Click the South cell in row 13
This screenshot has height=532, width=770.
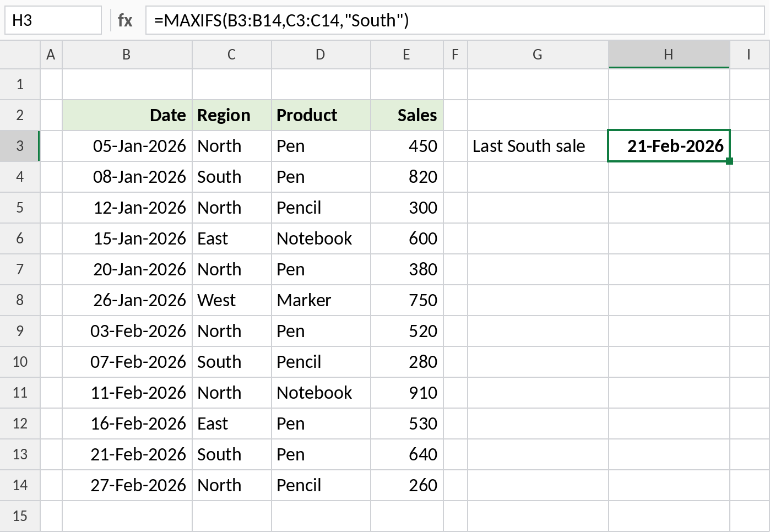click(x=232, y=454)
